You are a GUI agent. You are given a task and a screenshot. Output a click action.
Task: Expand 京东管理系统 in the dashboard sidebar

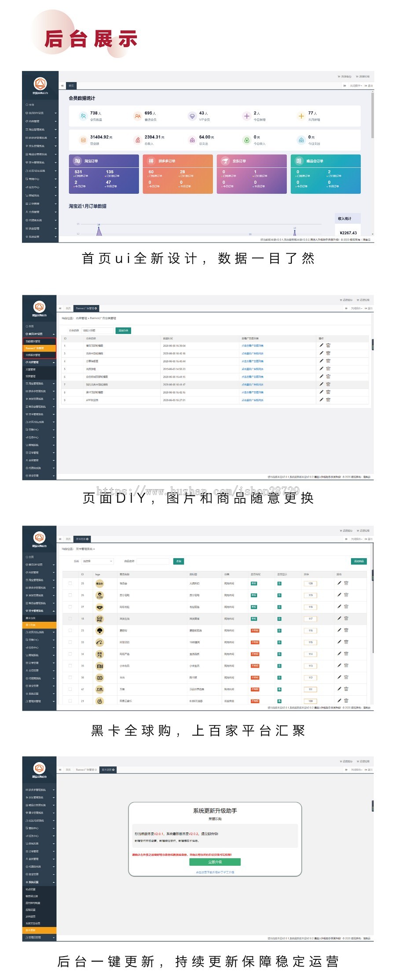tap(40, 146)
